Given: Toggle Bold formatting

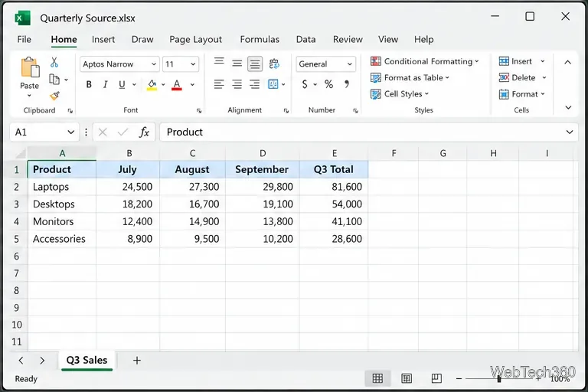Looking at the screenshot, I should (x=89, y=84).
